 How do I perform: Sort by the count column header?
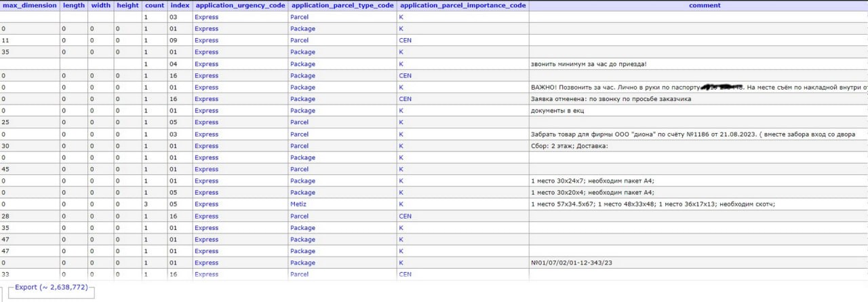pos(154,5)
